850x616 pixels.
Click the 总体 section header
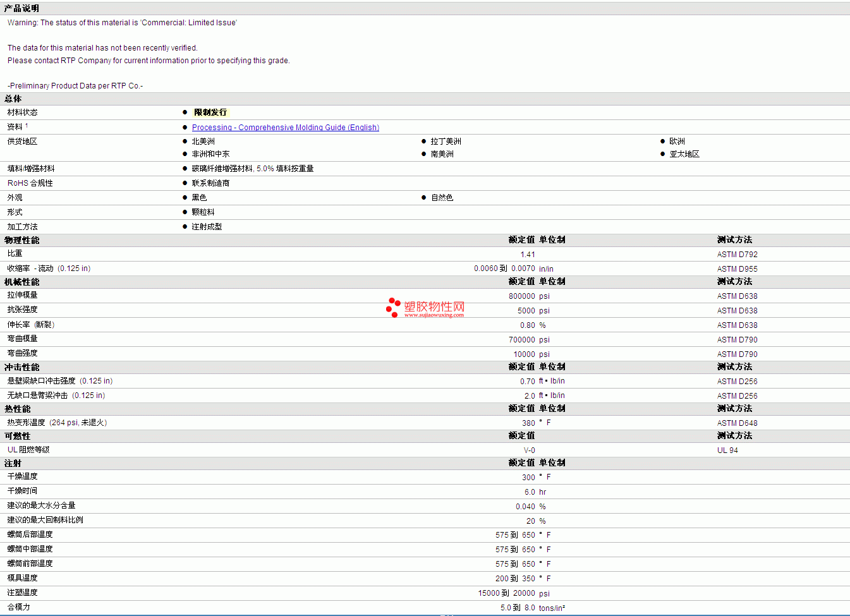point(13,99)
